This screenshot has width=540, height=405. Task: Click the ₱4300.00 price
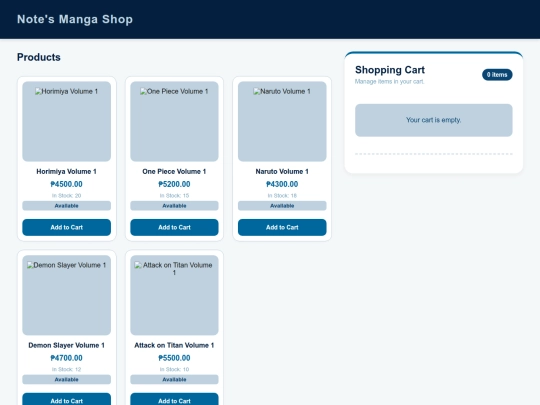click(x=282, y=184)
